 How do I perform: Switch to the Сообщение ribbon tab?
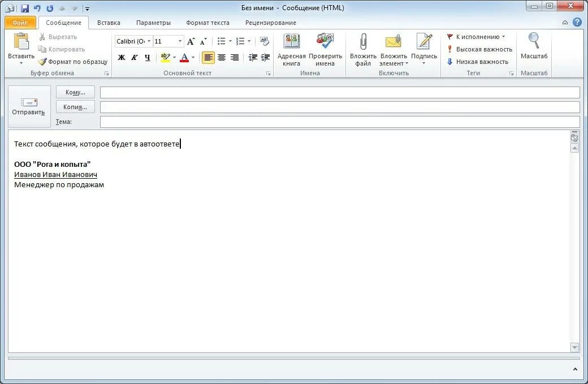pyautogui.click(x=63, y=23)
